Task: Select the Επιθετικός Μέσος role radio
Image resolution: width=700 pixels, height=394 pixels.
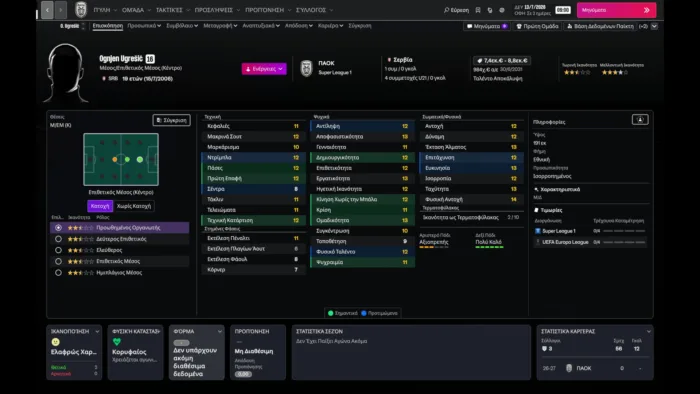Action: coord(58,261)
